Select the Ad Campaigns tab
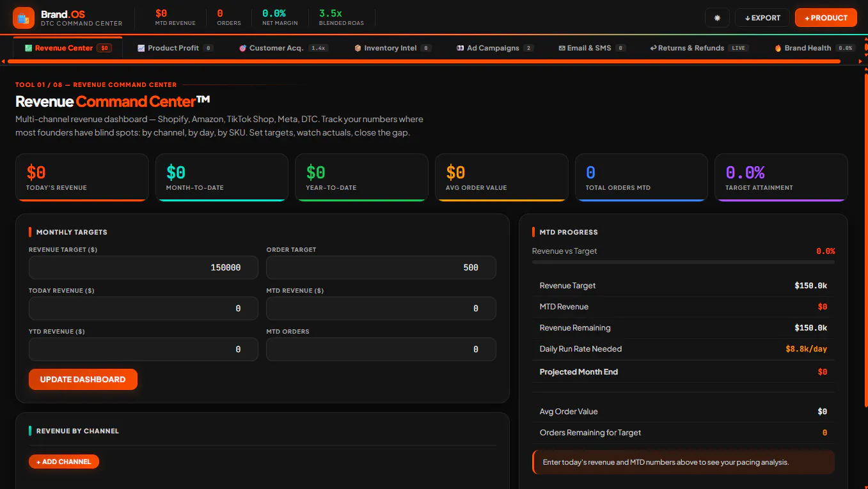Screen dimensions: 868x489 click(x=494, y=48)
